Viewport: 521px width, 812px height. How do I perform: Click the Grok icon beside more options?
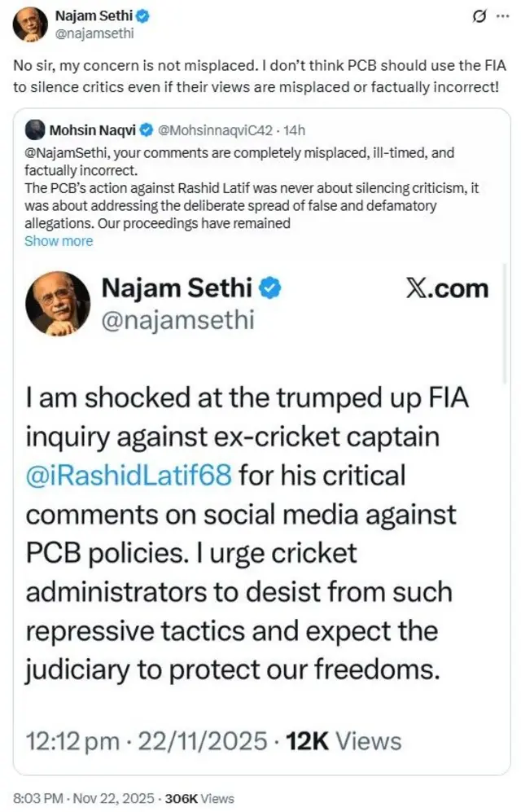tap(480, 16)
